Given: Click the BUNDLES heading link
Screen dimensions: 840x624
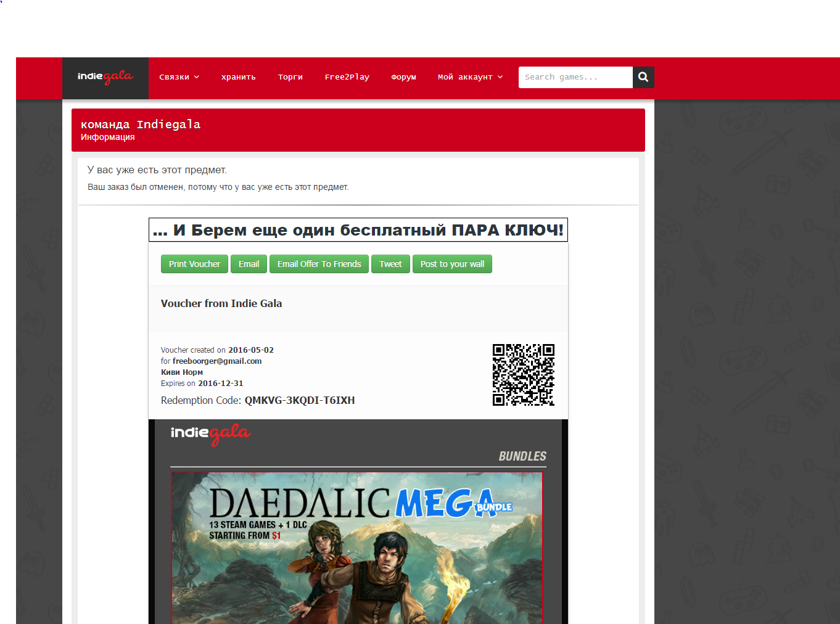Looking at the screenshot, I should tap(522, 456).
